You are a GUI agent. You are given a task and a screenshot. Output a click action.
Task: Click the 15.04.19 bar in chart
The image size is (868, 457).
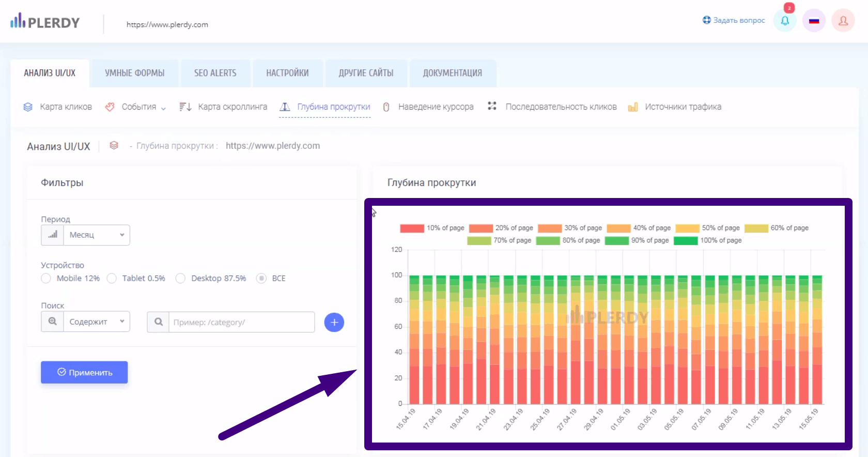click(x=414, y=340)
